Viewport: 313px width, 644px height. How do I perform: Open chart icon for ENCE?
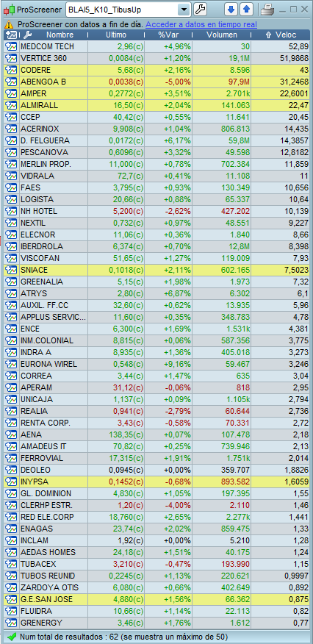tap(10, 329)
